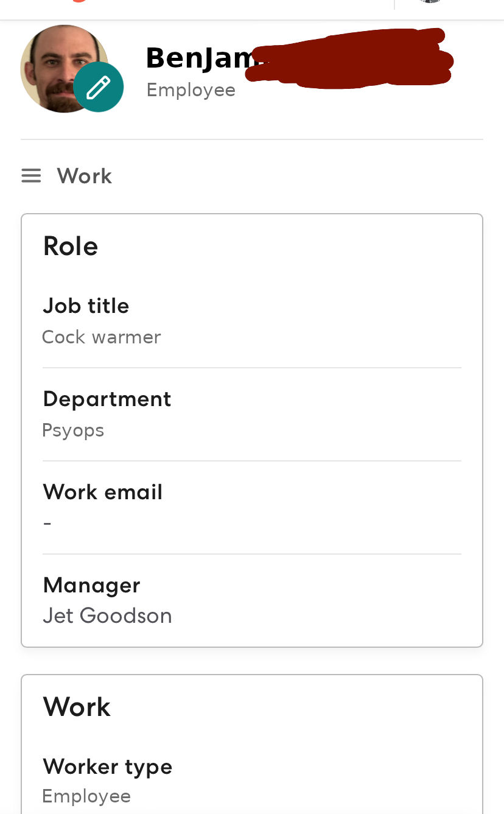
Task: Select the Work email field label
Action: [103, 492]
